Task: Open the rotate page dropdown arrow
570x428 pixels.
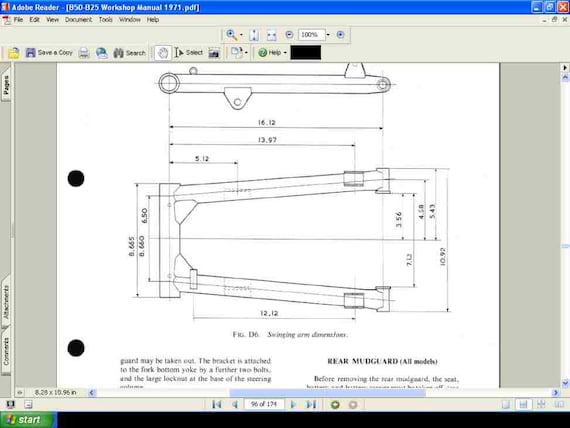Action: coord(246,53)
